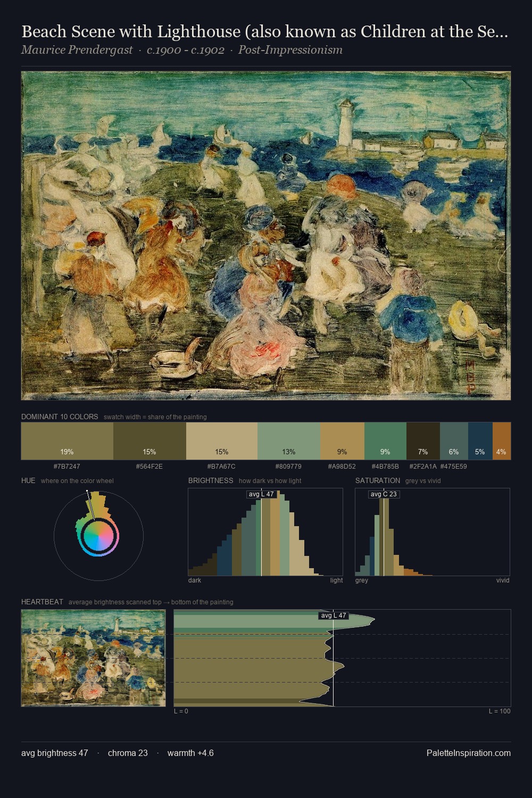This screenshot has width=532, height=798.
Task: Click the SATURATION section label
Action: [x=378, y=480]
